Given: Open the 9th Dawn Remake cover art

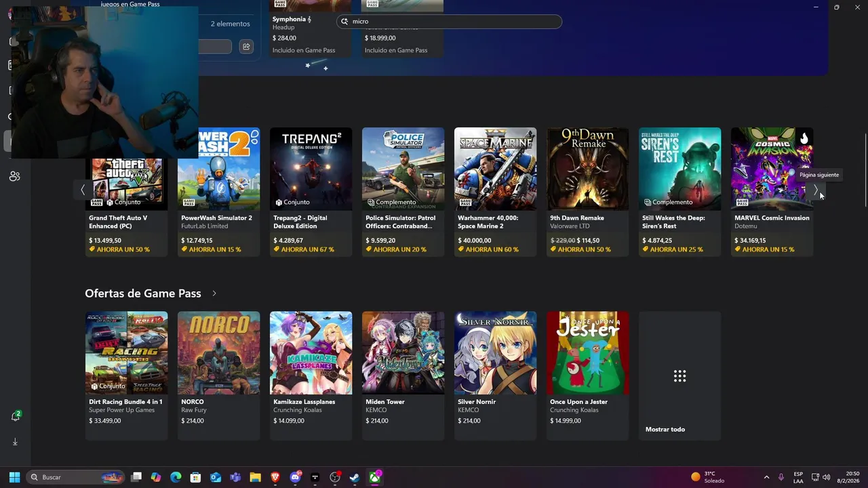Looking at the screenshot, I should [587, 169].
